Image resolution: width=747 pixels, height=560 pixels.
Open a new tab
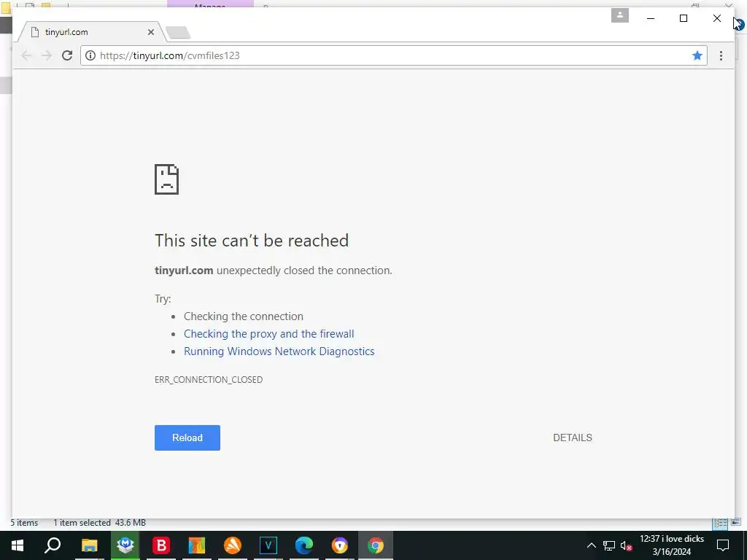[178, 32]
